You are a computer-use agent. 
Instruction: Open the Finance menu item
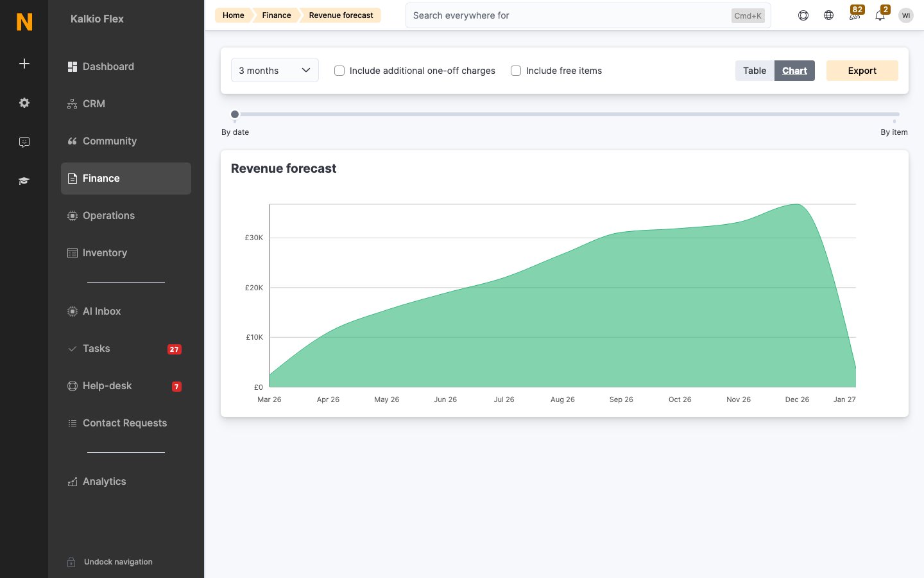126,179
